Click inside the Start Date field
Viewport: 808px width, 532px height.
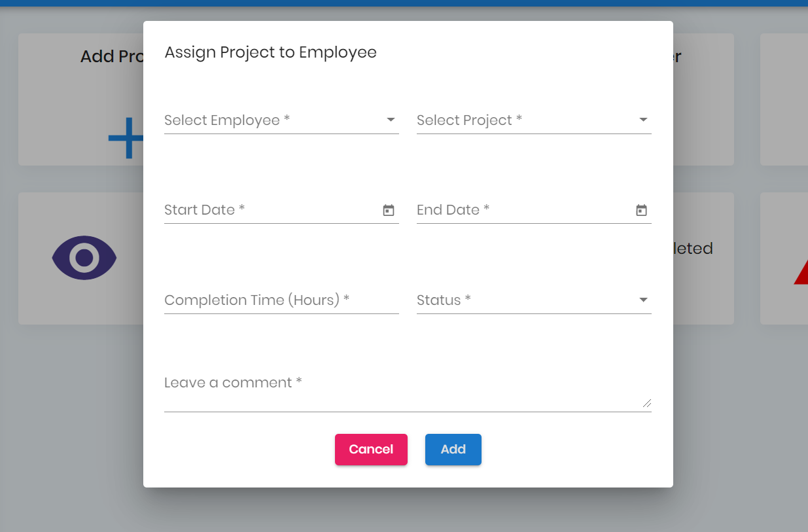pos(262,210)
